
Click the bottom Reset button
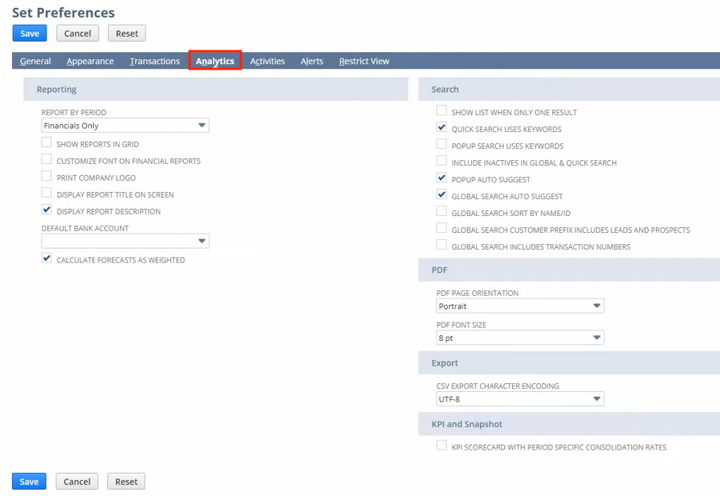point(126,481)
